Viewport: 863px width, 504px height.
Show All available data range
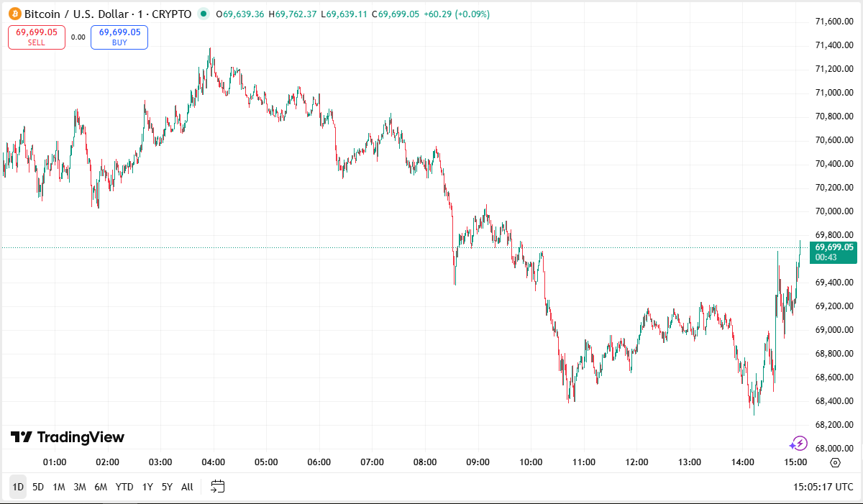[x=187, y=487]
